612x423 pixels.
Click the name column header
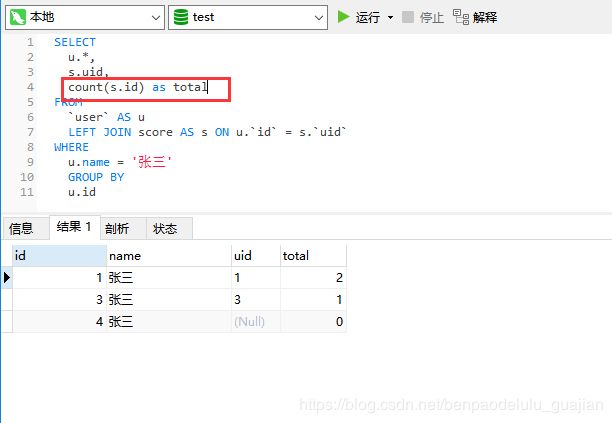click(169, 256)
